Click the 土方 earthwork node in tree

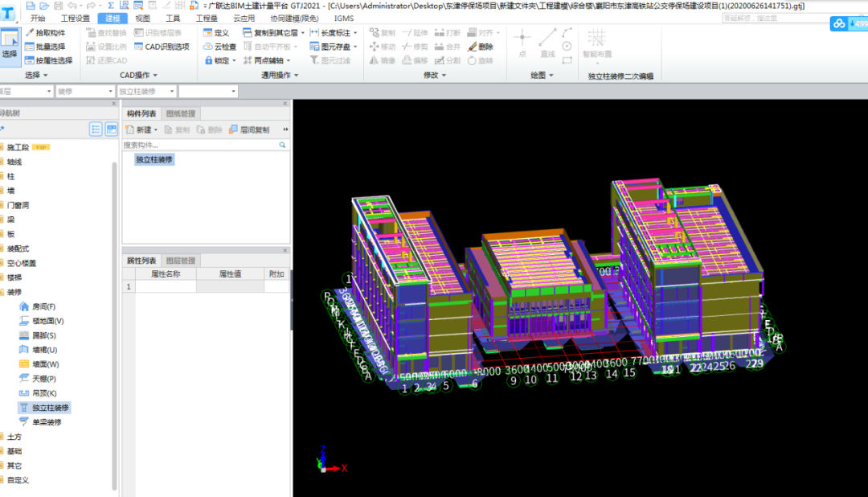coord(14,437)
